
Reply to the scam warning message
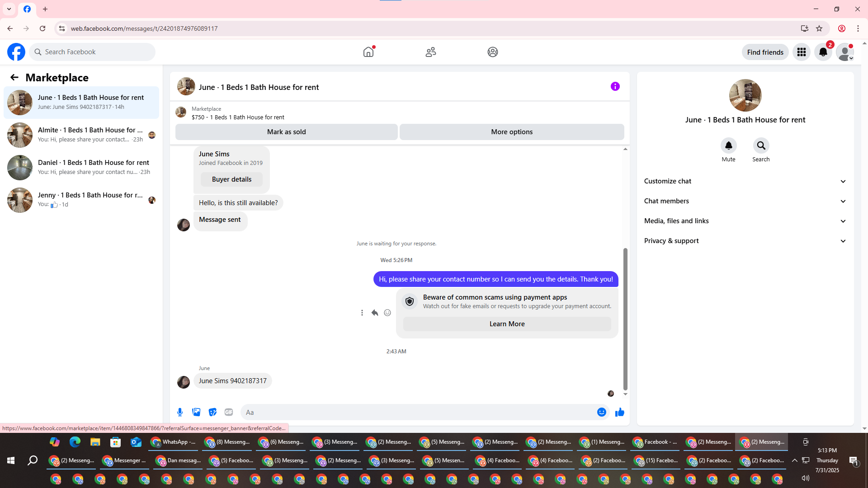point(375,313)
